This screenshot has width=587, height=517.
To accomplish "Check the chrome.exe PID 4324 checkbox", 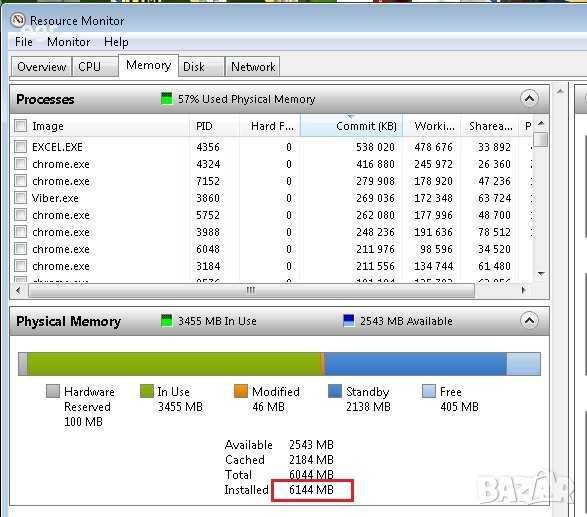I will coord(21,164).
